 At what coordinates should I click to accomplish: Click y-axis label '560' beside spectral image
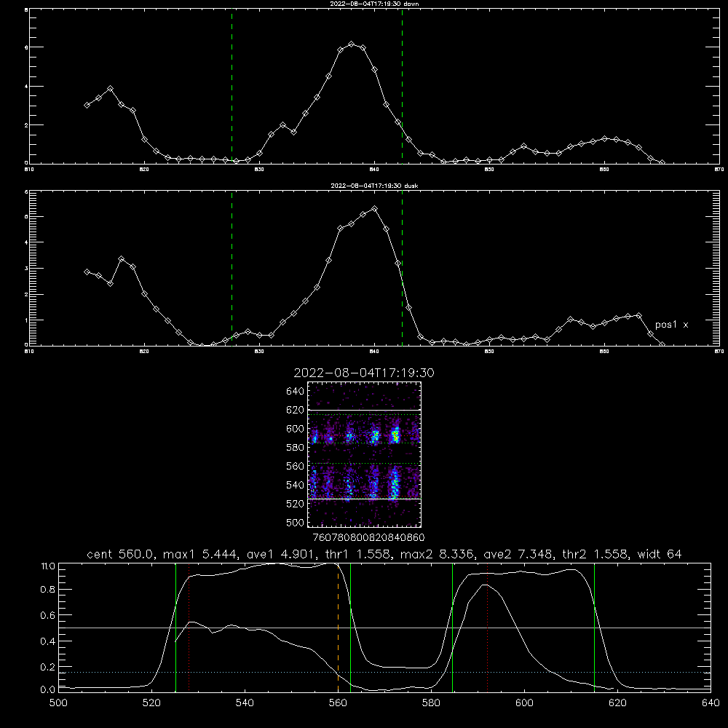296,466
